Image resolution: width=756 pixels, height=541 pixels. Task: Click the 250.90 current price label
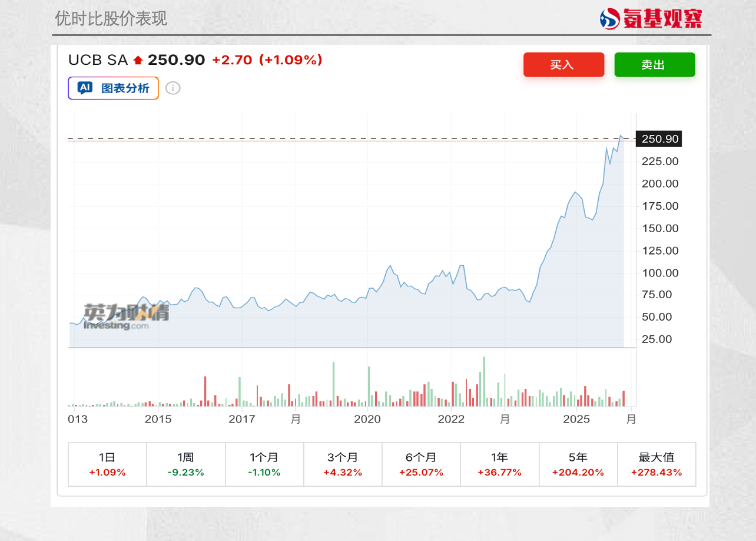click(660, 140)
